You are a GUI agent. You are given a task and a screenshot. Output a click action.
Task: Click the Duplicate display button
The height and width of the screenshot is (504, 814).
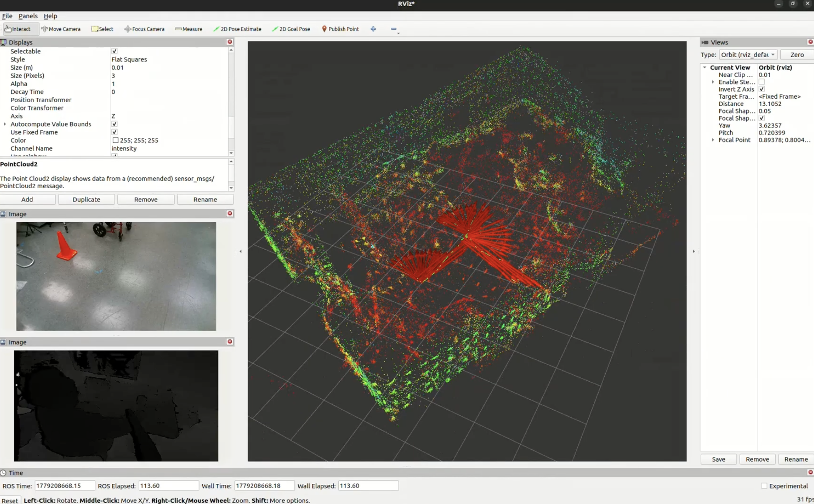86,199
